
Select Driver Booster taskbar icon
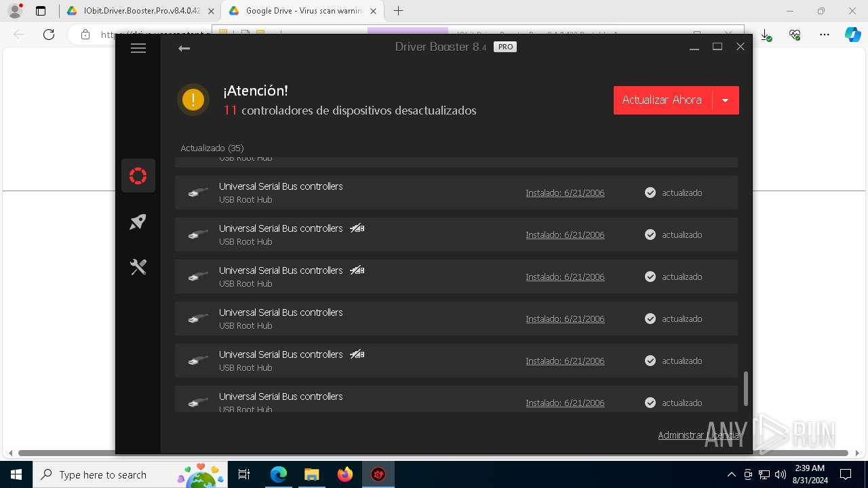pyautogui.click(x=378, y=474)
